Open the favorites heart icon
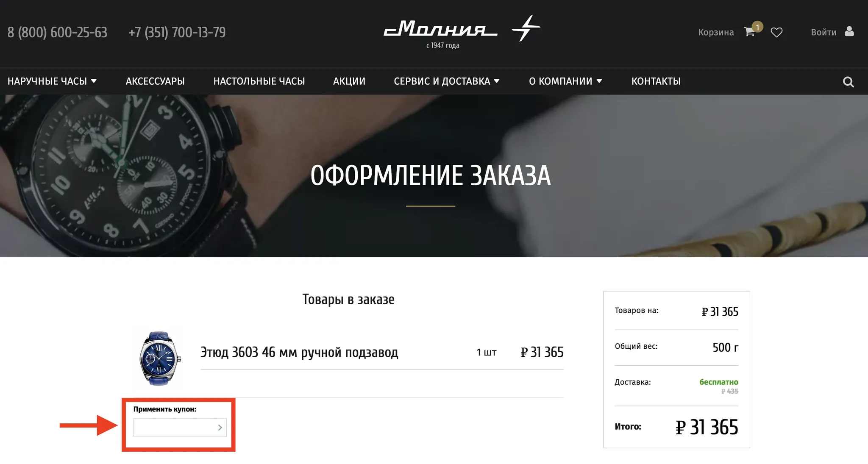This screenshot has height=464, width=868. 776,32
